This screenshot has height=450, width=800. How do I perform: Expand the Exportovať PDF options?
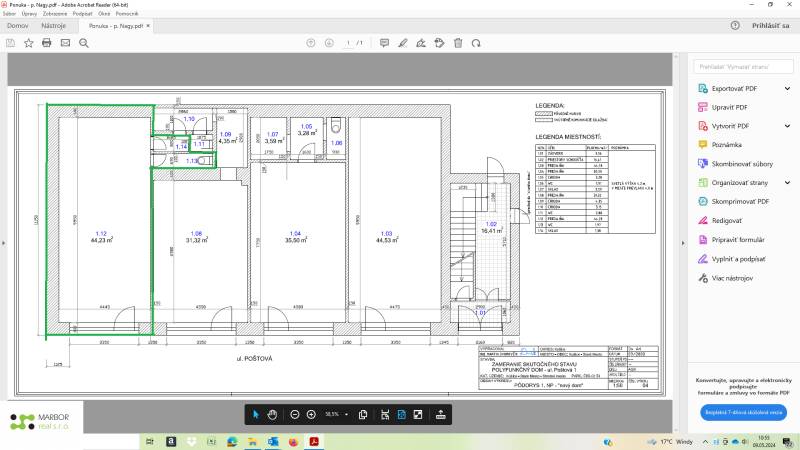point(787,87)
